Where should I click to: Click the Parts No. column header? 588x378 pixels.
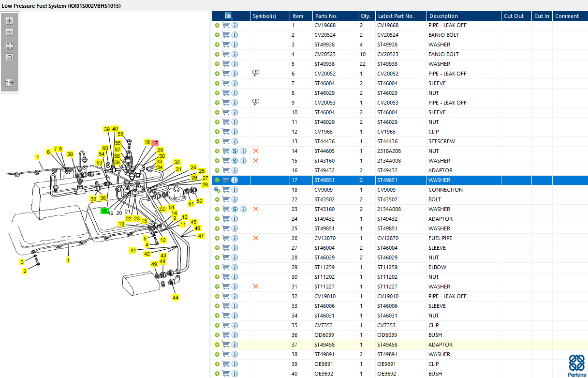coord(326,16)
